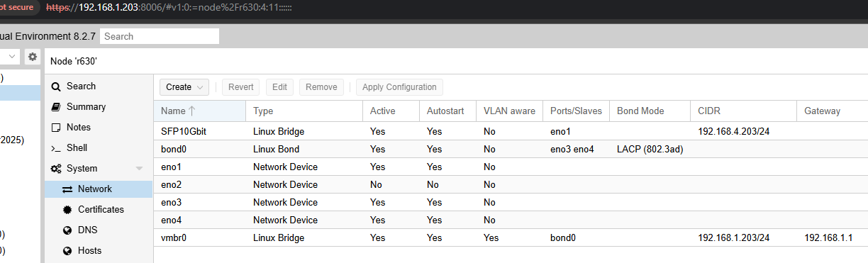Viewport: 868px width, 263px height.
Task: Click the System gears icon
Action: [x=56, y=169]
